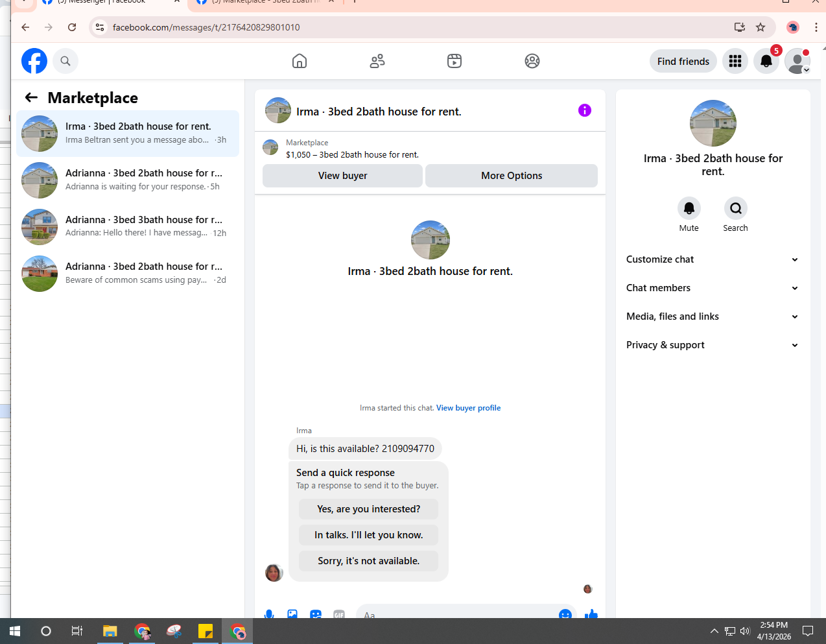Send quick response In talks. I'll let you know.
Viewport: 826px width, 644px height.
[368, 535]
